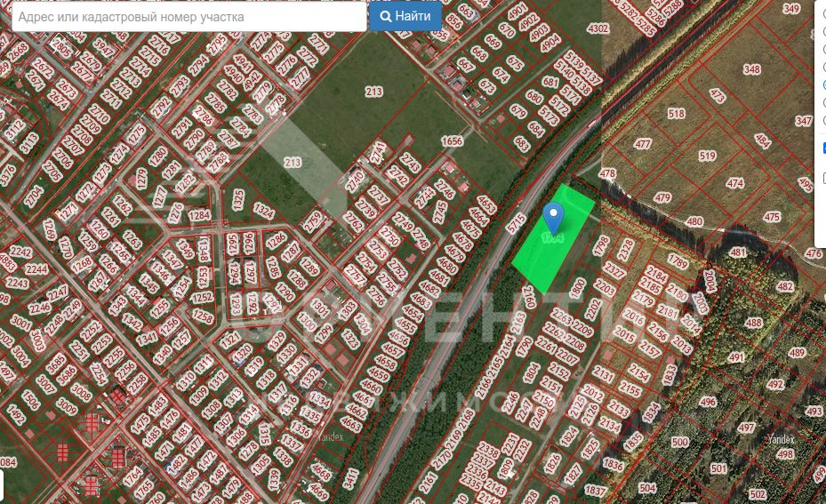Click parcel label 504
Screen dimensions: 826x504
[647, 487]
